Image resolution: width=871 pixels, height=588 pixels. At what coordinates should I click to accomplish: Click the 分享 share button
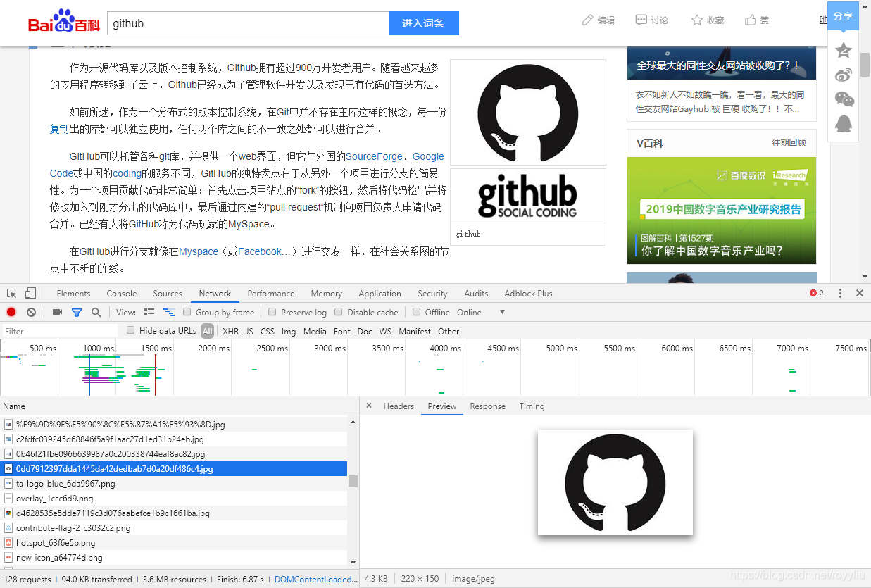(x=843, y=16)
